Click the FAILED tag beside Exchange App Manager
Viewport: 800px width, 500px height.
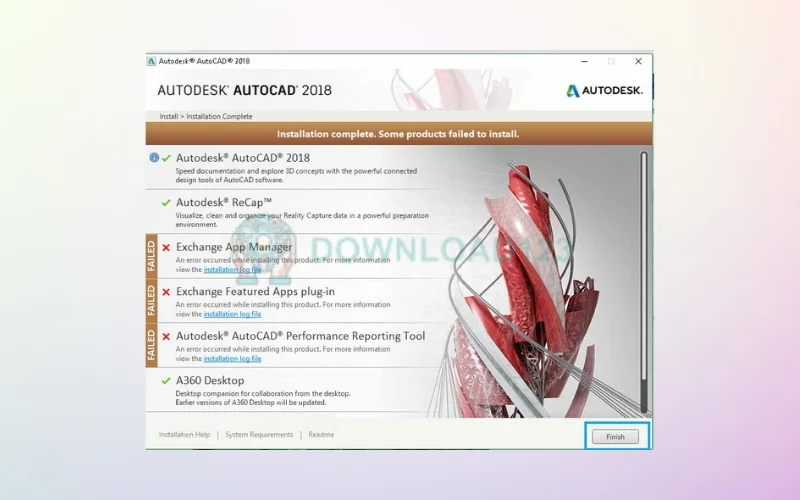151,256
